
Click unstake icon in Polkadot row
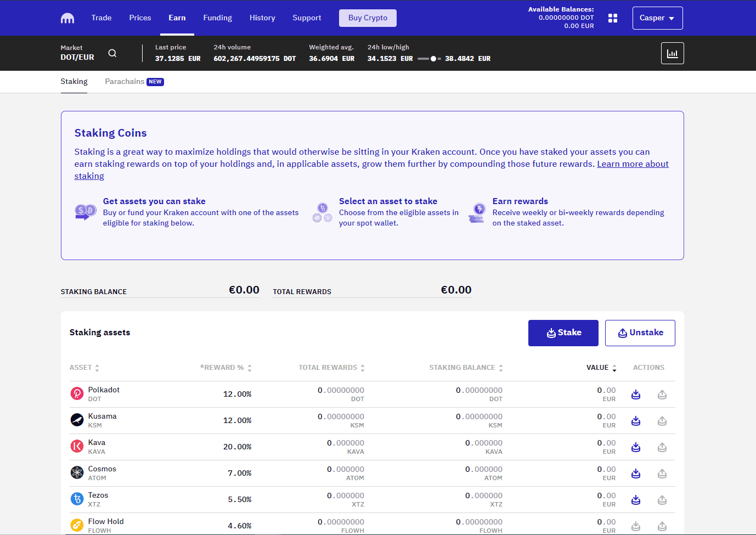click(x=662, y=395)
